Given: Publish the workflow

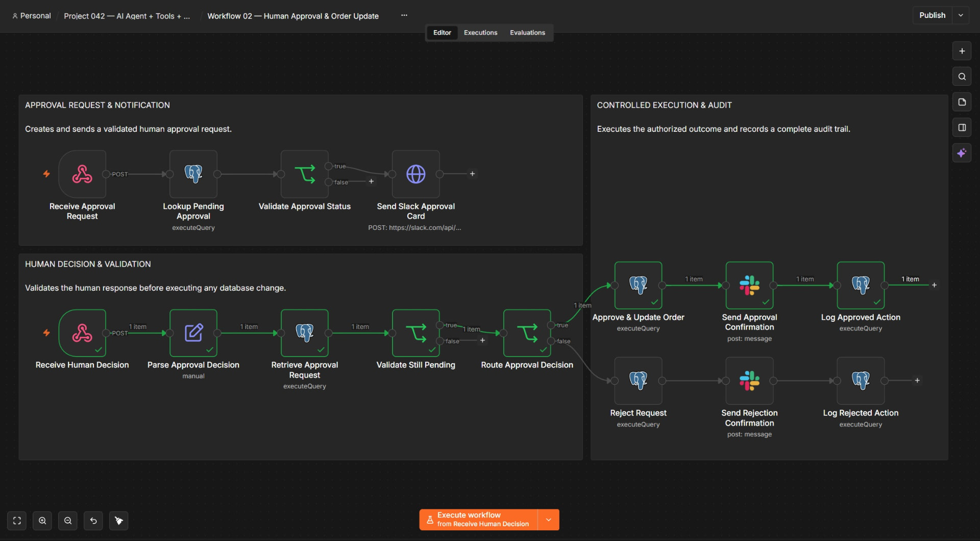Looking at the screenshot, I should coord(932,15).
